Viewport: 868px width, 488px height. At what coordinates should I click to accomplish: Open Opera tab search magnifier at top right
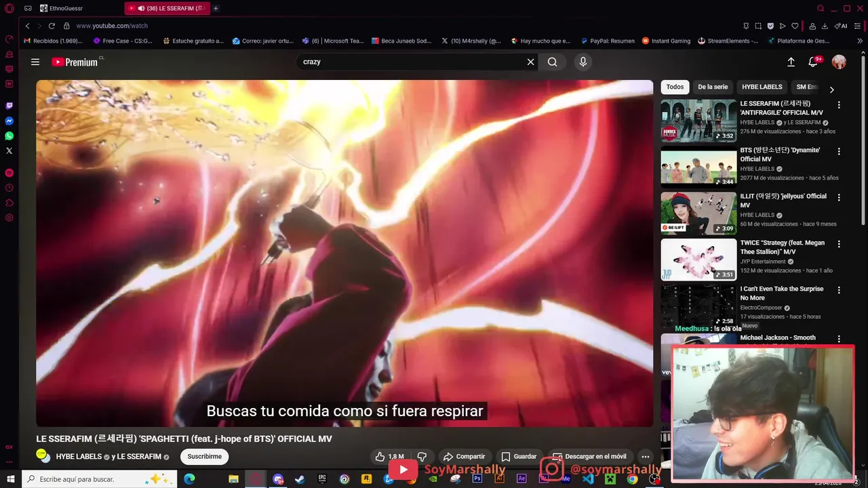(x=821, y=8)
